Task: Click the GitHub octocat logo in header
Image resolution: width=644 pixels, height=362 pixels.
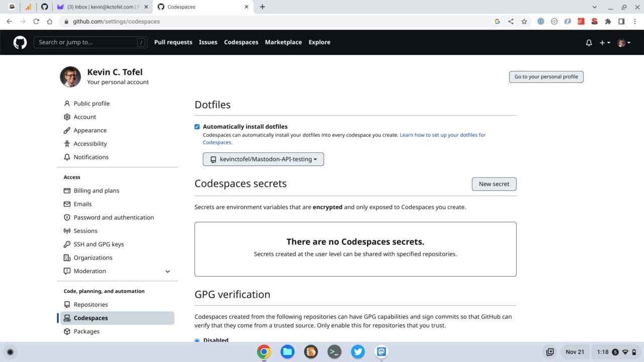Action: [x=20, y=42]
